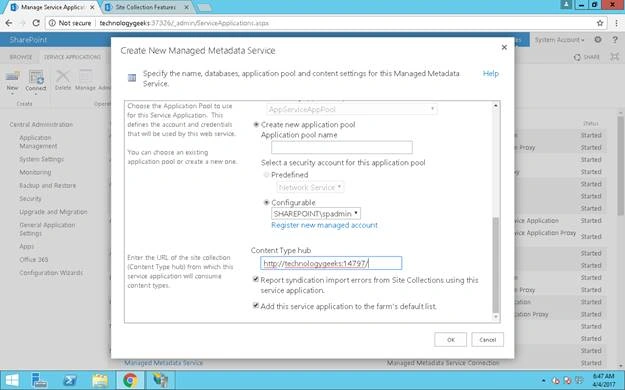This screenshot has width=625, height=390.
Task: Open General Application Settings navigation link
Action: 47,229
